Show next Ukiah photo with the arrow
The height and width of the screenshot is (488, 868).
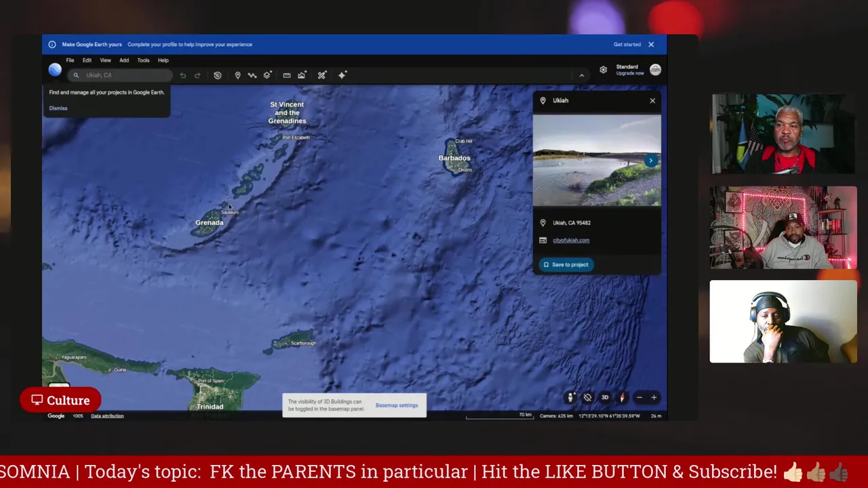coord(651,161)
